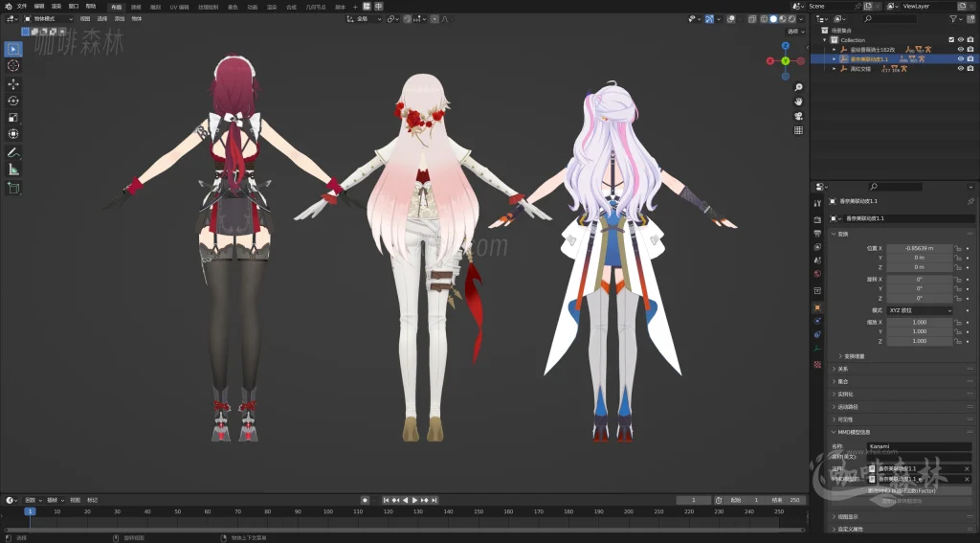Click the add workspace plus button

pyautogui.click(x=356, y=7)
